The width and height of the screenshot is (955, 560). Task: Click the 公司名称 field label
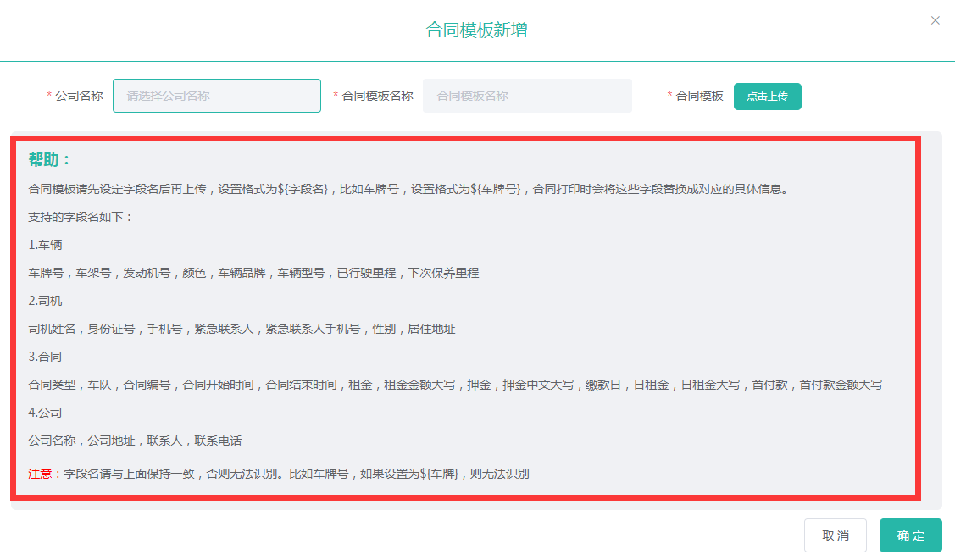pyautogui.click(x=79, y=96)
